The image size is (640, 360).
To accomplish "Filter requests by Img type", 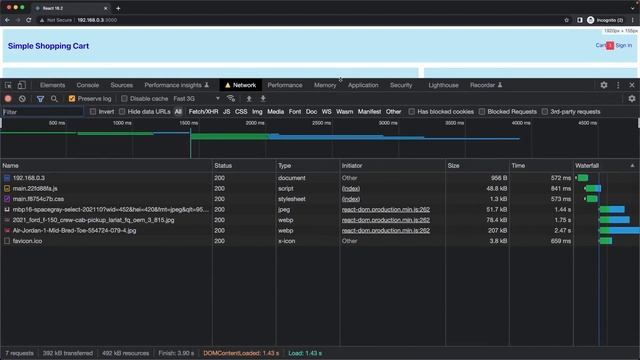I will coord(257,112).
